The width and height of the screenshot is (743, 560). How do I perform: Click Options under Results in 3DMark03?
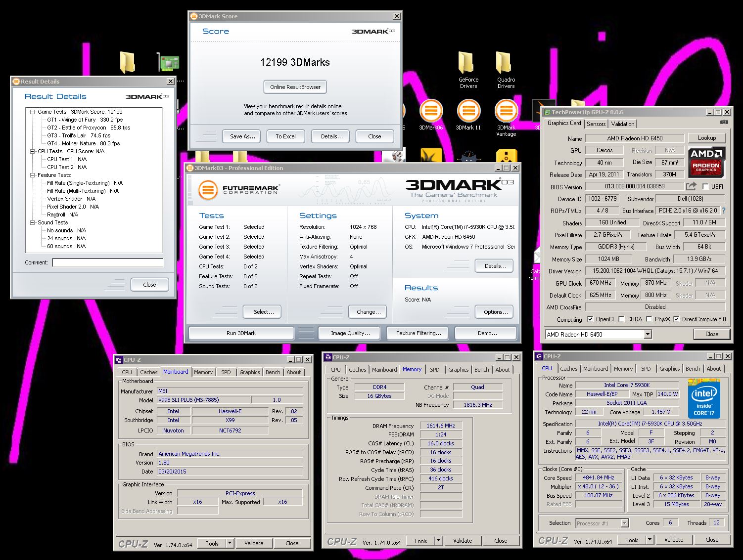click(495, 312)
